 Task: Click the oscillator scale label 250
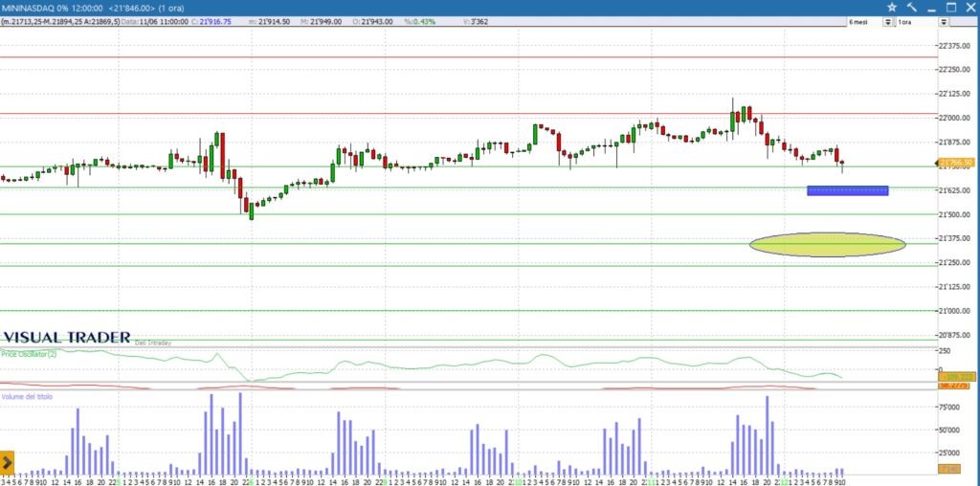point(945,351)
